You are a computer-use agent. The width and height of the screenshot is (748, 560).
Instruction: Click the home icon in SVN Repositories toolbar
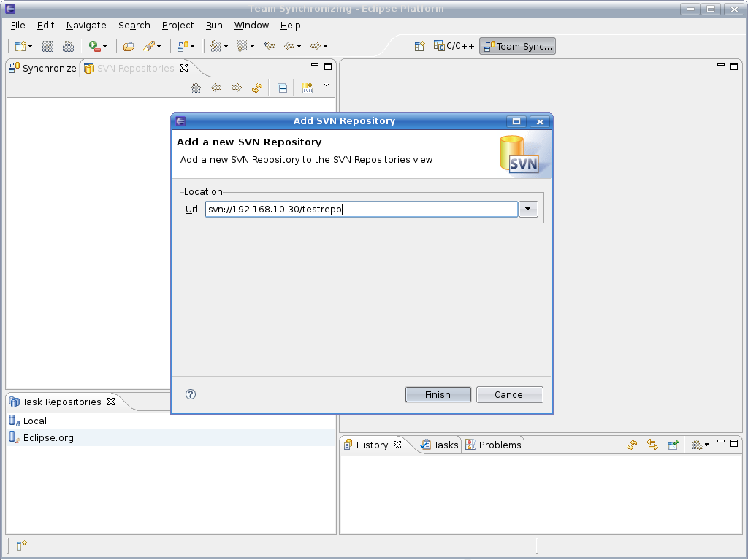[x=196, y=88]
